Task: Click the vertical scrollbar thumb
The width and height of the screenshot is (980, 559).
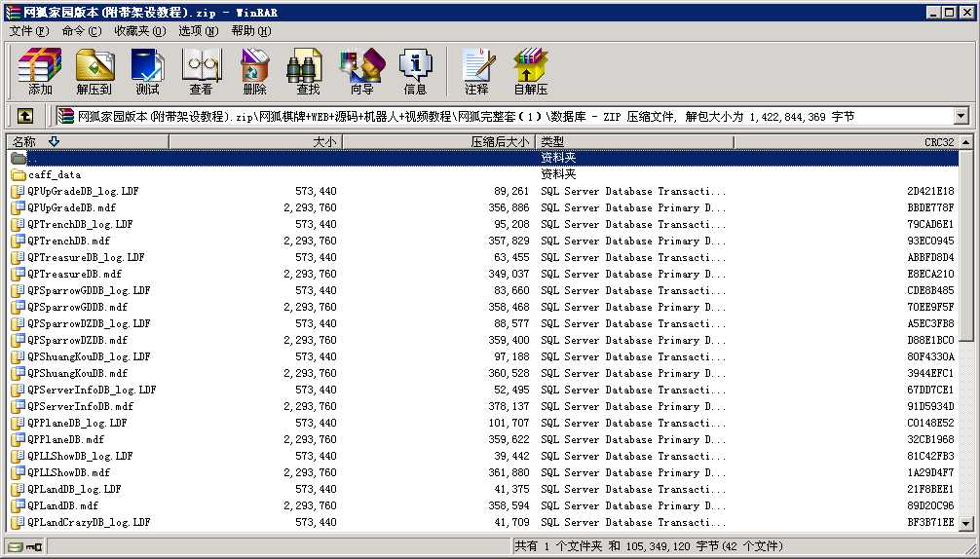Action: pos(966,245)
